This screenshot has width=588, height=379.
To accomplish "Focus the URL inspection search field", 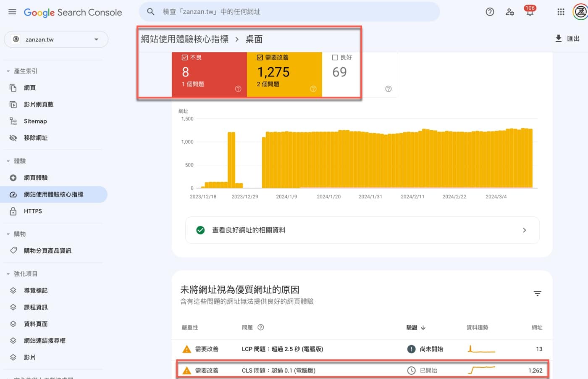I will pyautogui.click(x=289, y=12).
